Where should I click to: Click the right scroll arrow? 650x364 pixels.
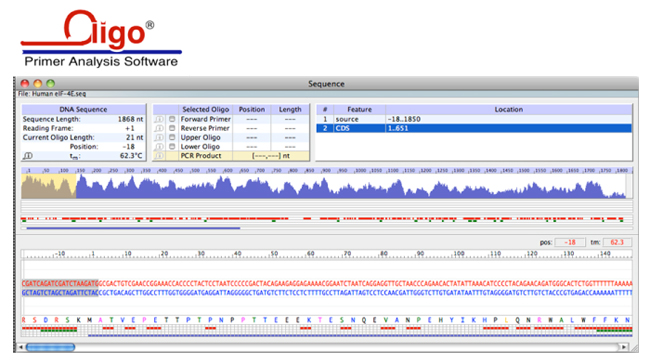(623, 347)
